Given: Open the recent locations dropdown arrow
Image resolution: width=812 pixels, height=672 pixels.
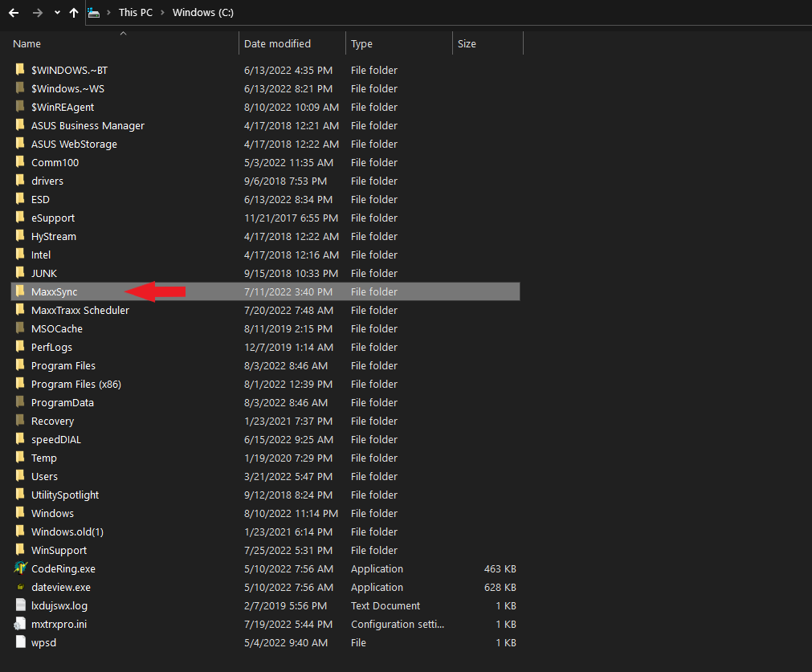Looking at the screenshot, I should coord(57,13).
